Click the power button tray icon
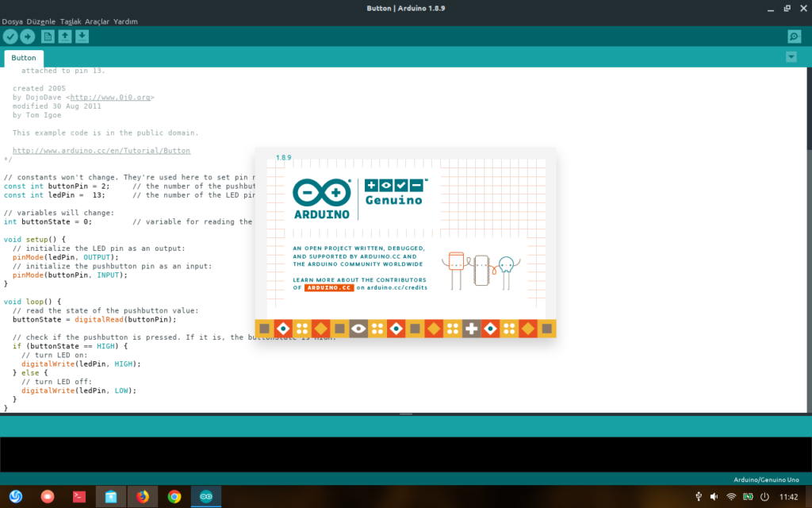Viewport: 812px width, 508px height. click(x=765, y=497)
